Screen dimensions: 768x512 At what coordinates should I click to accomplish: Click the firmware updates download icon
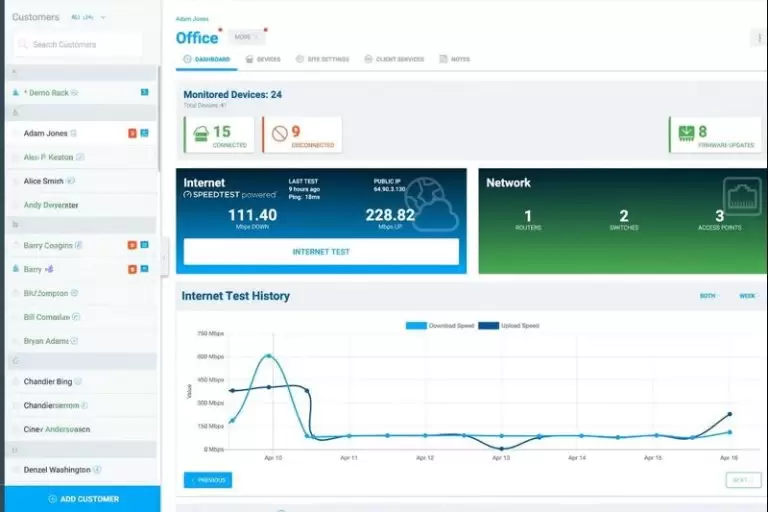coord(685,133)
